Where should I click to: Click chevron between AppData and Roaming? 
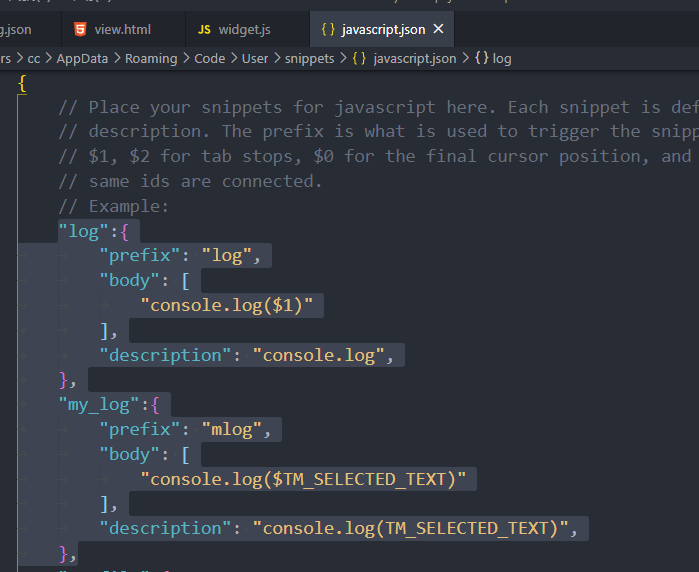click(x=117, y=58)
